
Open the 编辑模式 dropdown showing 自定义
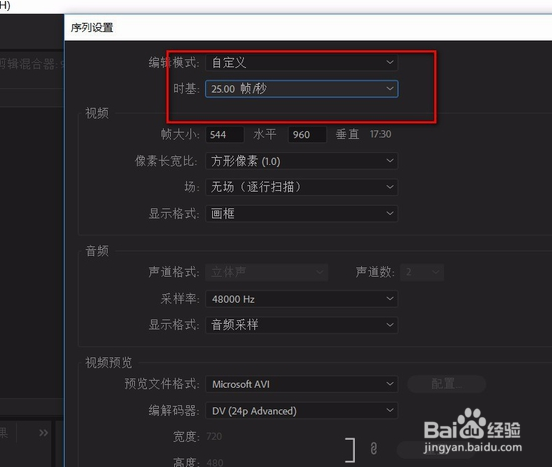pos(302,63)
